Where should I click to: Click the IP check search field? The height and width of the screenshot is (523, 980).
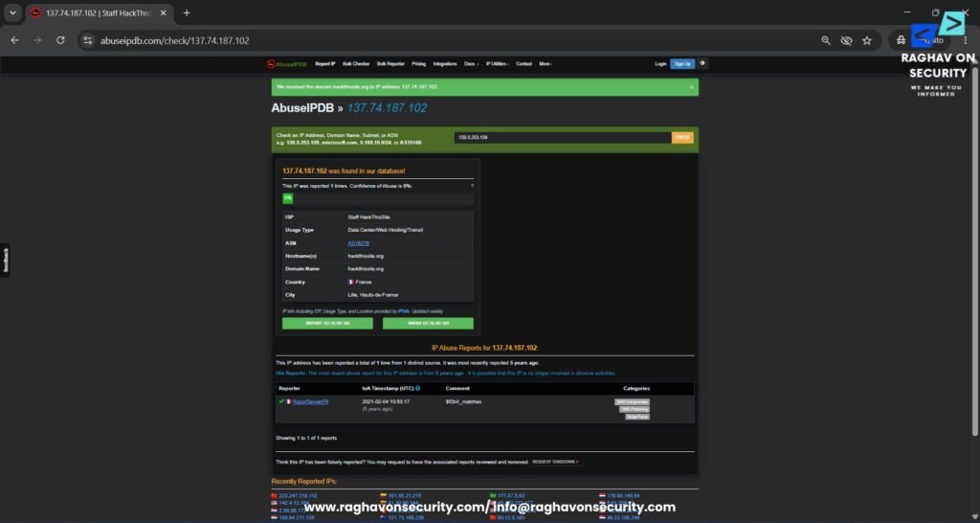563,138
